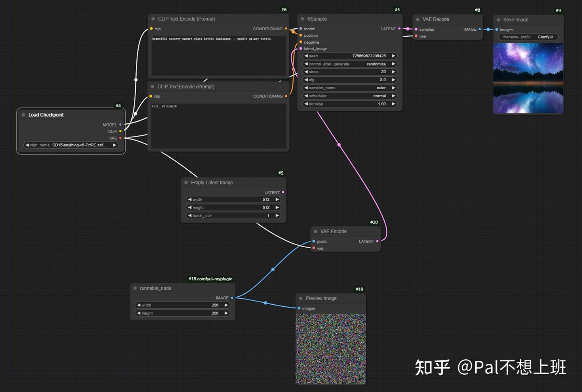Click the CLIP output dot on Load Checkpoint
This screenshot has height=392, width=582.
pyautogui.click(x=120, y=131)
